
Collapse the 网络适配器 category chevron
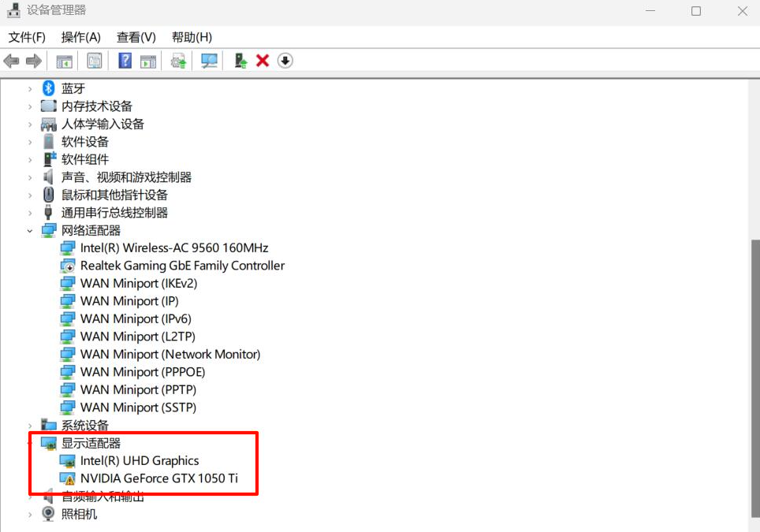tap(30, 230)
